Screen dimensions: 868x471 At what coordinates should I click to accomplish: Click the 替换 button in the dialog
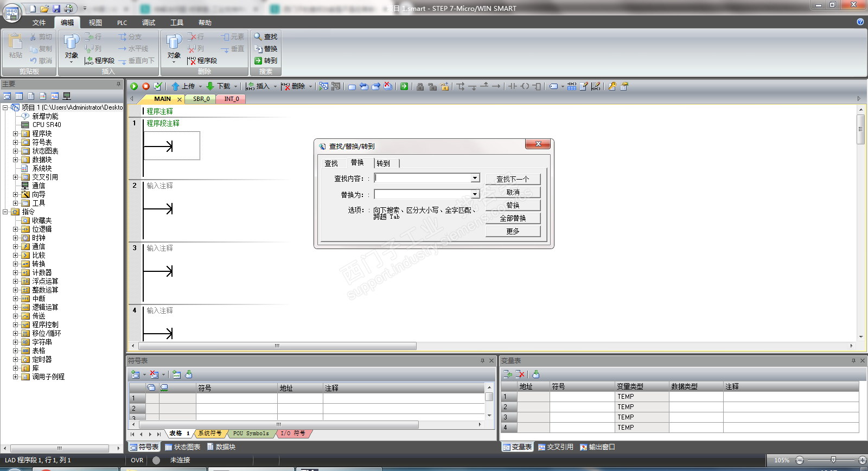(513, 205)
